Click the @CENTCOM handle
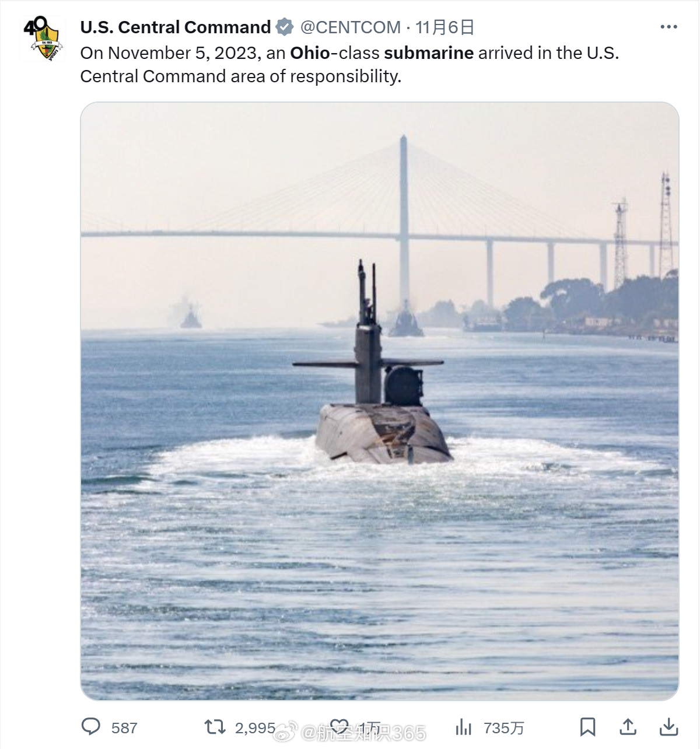This screenshot has width=700, height=749. pos(350,27)
